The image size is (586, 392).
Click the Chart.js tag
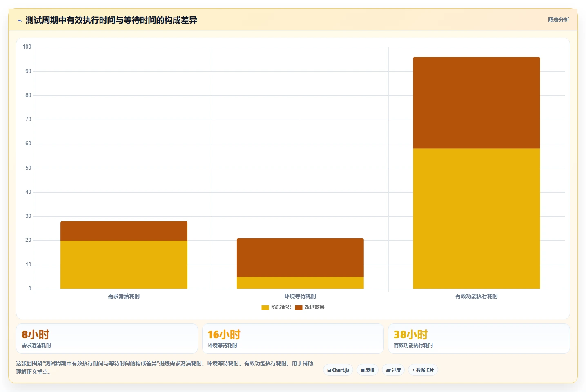click(x=338, y=370)
